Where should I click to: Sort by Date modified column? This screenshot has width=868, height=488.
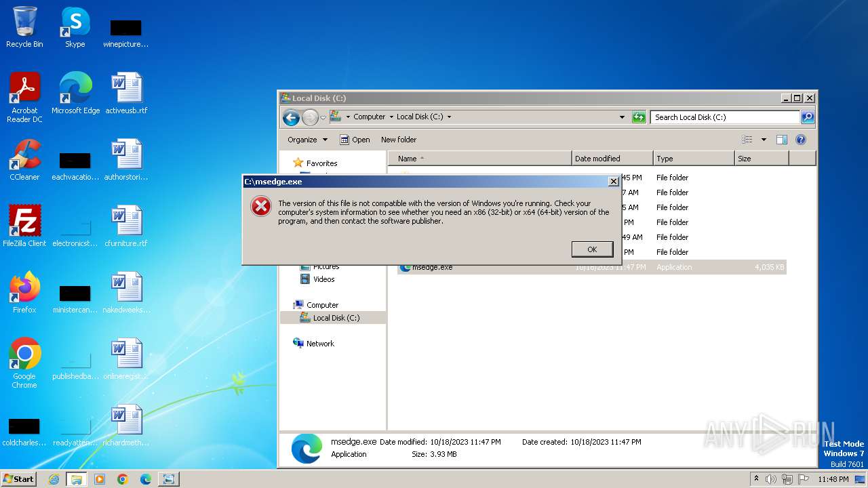[612, 159]
